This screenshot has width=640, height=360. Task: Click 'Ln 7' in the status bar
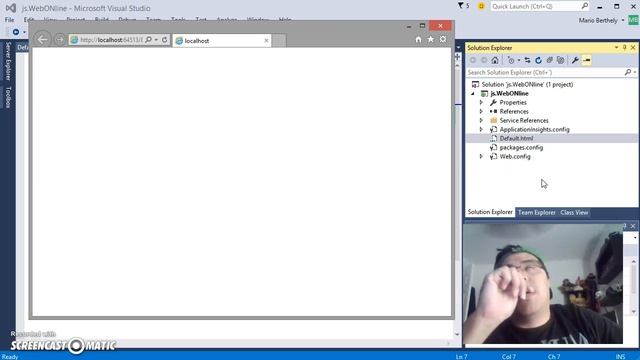coord(461,357)
